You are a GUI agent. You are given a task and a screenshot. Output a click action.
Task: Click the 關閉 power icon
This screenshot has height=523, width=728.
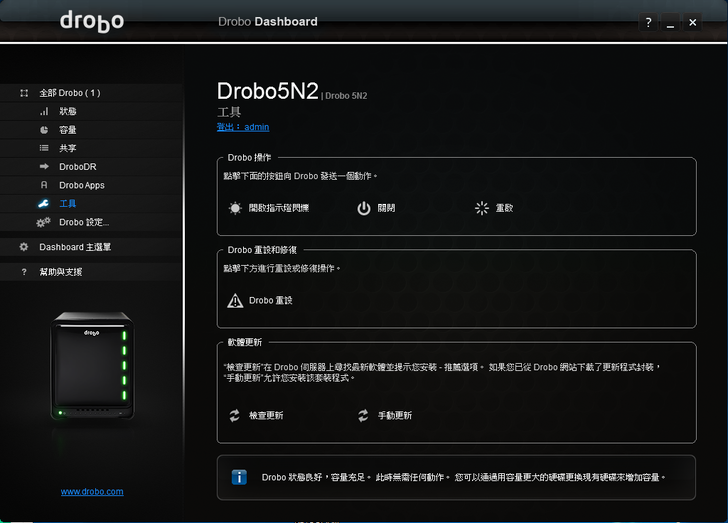pos(364,208)
